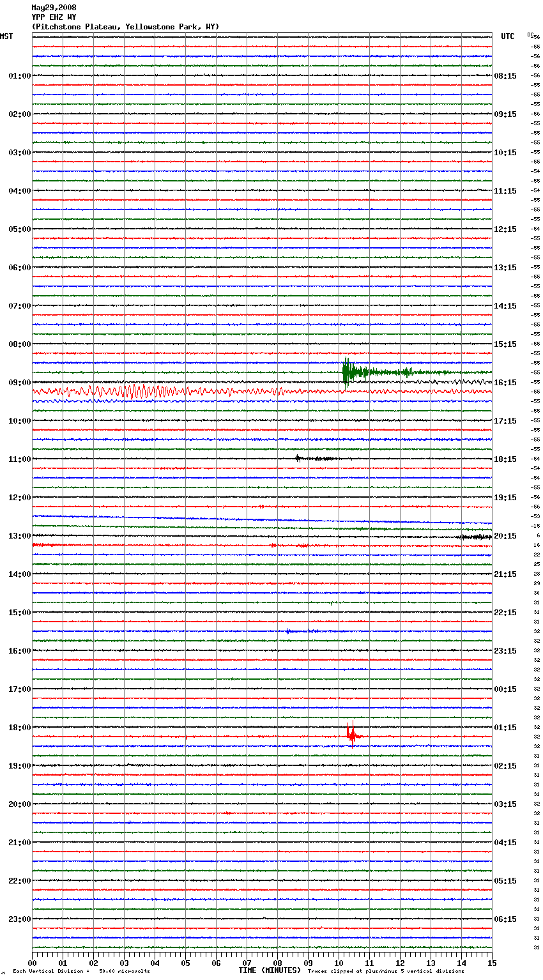543x980 pixels.
Task: Click the 08 minute tick label on the bottom axis
Action: (277, 963)
